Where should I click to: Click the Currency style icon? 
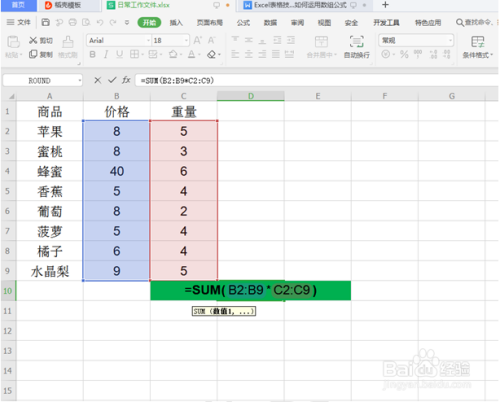pyautogui.click(x=385, y=54)
